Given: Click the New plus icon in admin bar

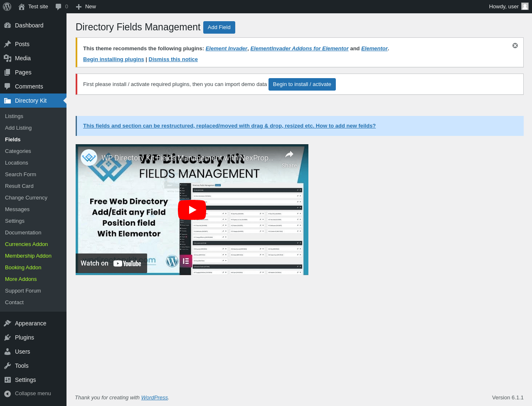Looking at the screenshot, I should pyautogui.click(x=79, y=7).
